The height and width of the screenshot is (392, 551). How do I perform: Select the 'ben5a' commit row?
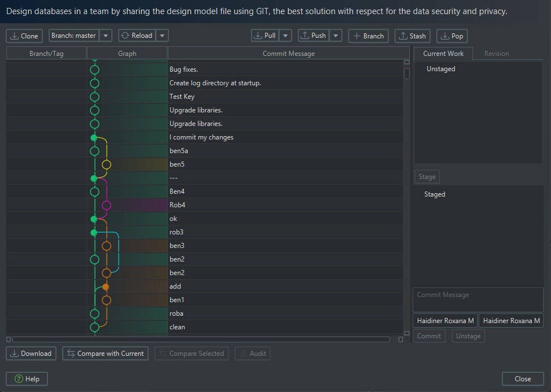pos(205,151)
